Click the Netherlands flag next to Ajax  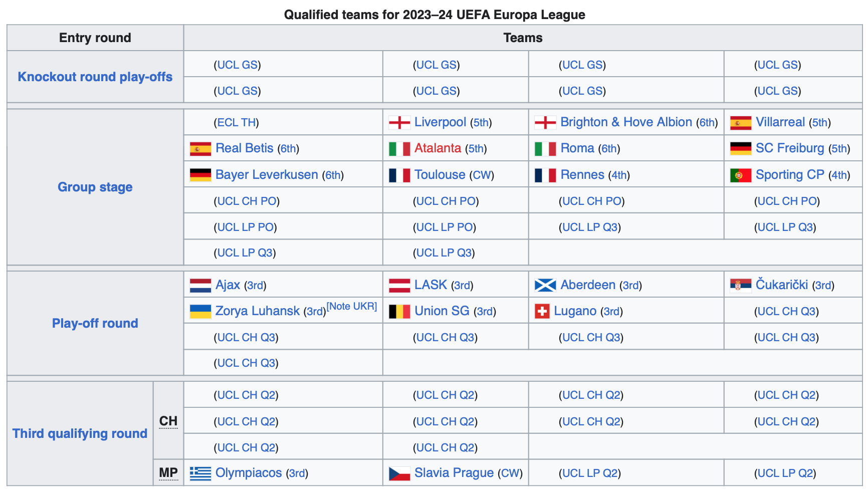click(x=200, y=286)
